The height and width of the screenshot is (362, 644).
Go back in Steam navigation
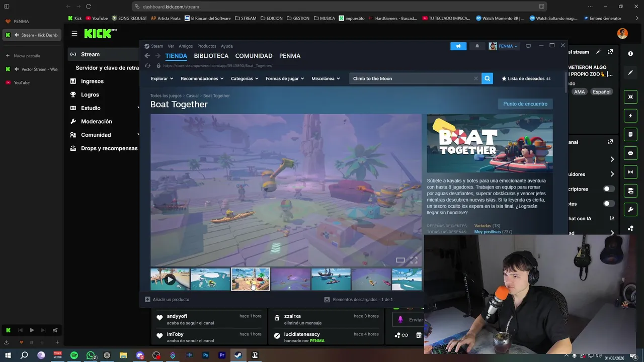[x=147, y=56]
